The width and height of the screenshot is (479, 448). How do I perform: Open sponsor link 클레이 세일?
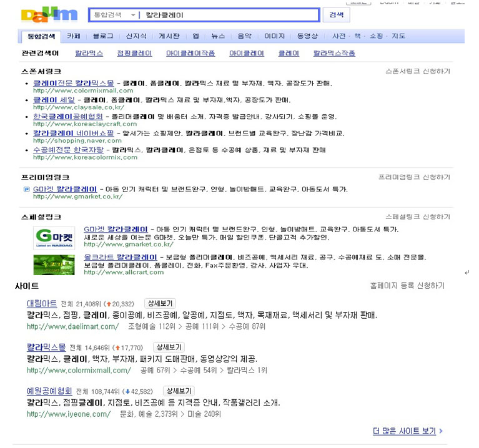tap(54, 100)
